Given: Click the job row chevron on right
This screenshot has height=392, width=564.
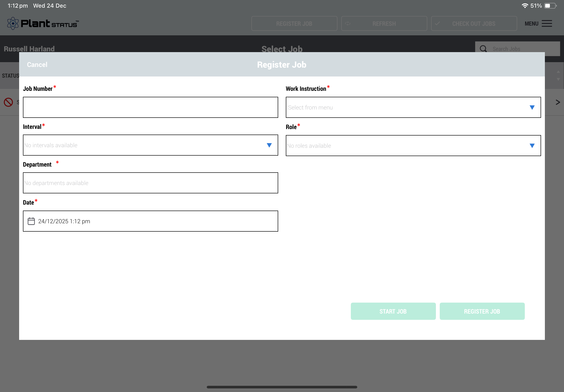Looking at the screenshot, I should coord(558,102).
